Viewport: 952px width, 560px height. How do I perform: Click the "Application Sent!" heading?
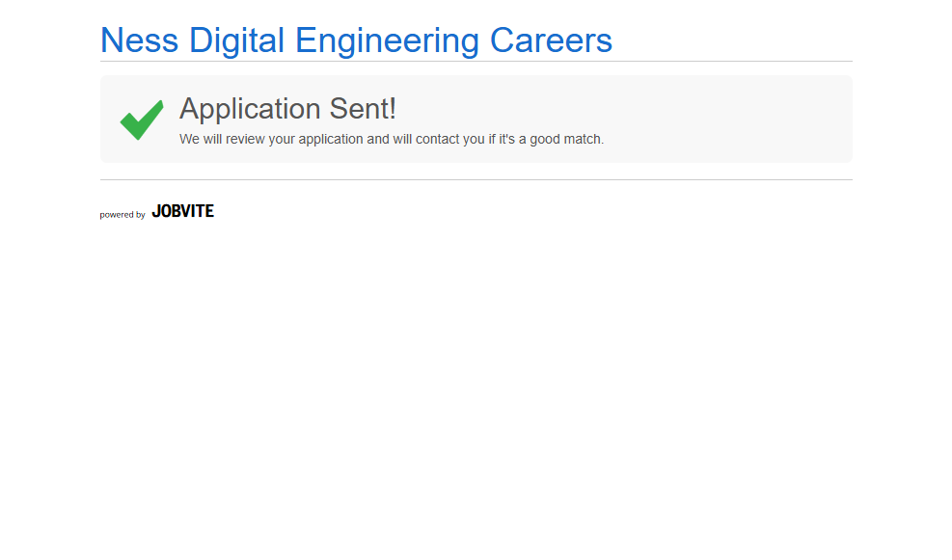pos(287,109)
